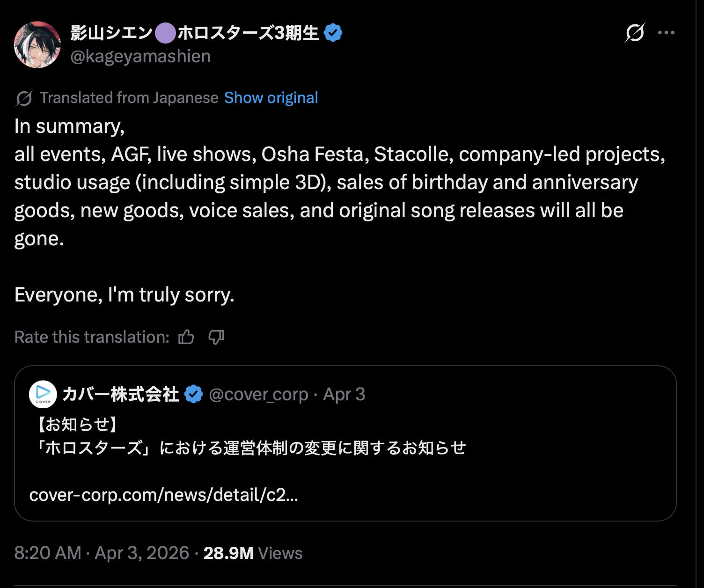Open the カバー株式会社 account name
Viewport: 704px width, 588px height.
120,394
